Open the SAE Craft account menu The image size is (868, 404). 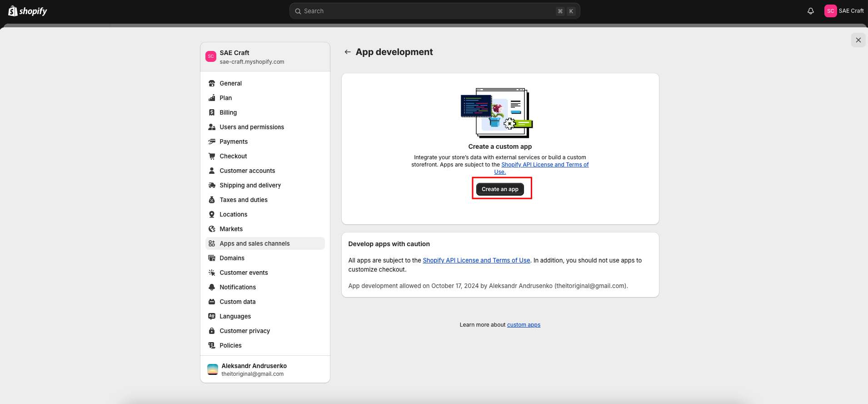click(x=844, y=11)
